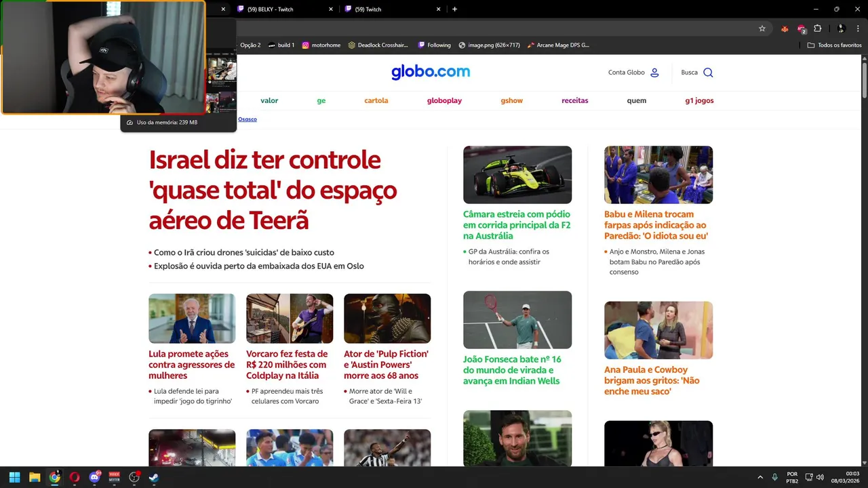Image resolution: width=868 pixels, height=488 pixels.
Task: Open 'Anjo e Monstro' Paredão link
Action: tap(657, 262)
